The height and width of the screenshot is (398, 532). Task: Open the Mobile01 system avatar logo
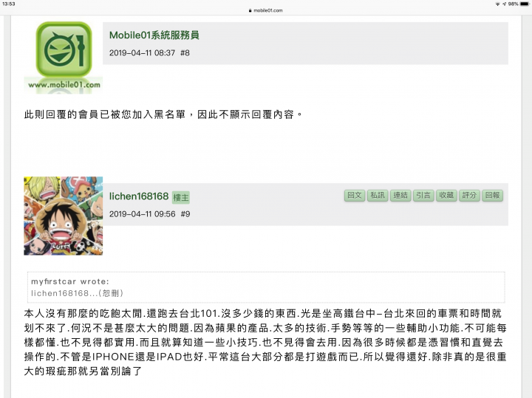click(x=64, y=58)
